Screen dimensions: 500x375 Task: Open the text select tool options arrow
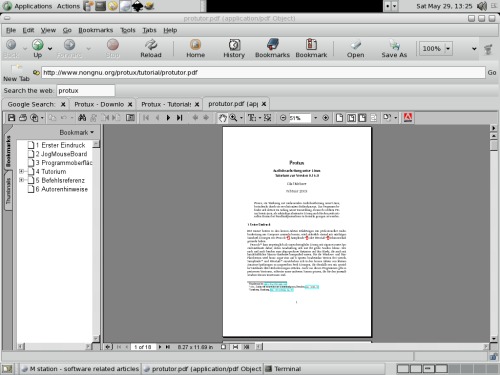pos(260,118)
